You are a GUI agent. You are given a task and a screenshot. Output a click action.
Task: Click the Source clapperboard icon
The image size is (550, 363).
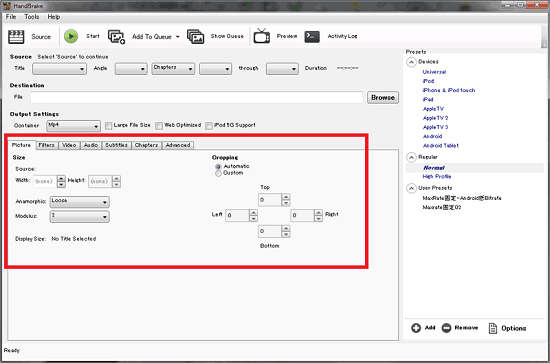tap(16, 36)
